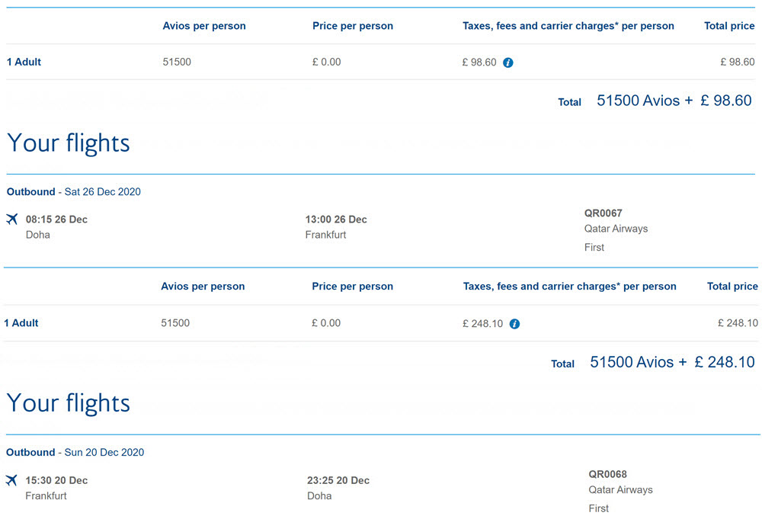
Task: Click the info icon next to £ 98.60
Action: (x=507, y=62)
